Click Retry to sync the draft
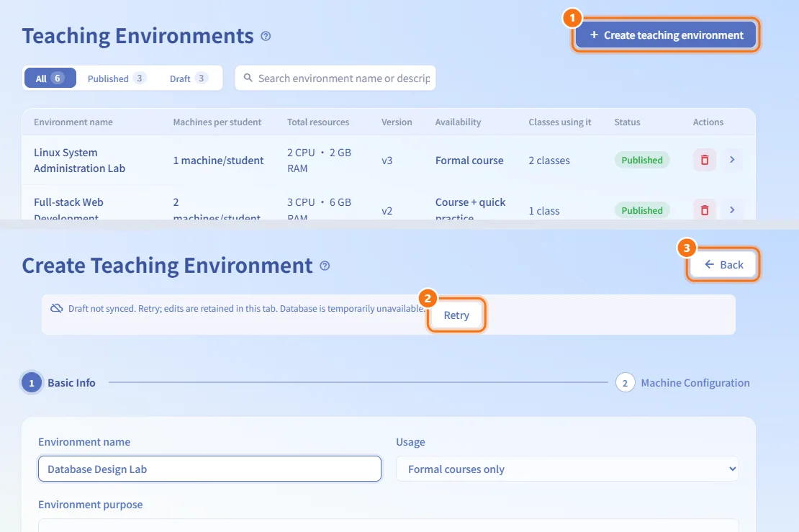The image size is (799, 532). click(456, 315)
